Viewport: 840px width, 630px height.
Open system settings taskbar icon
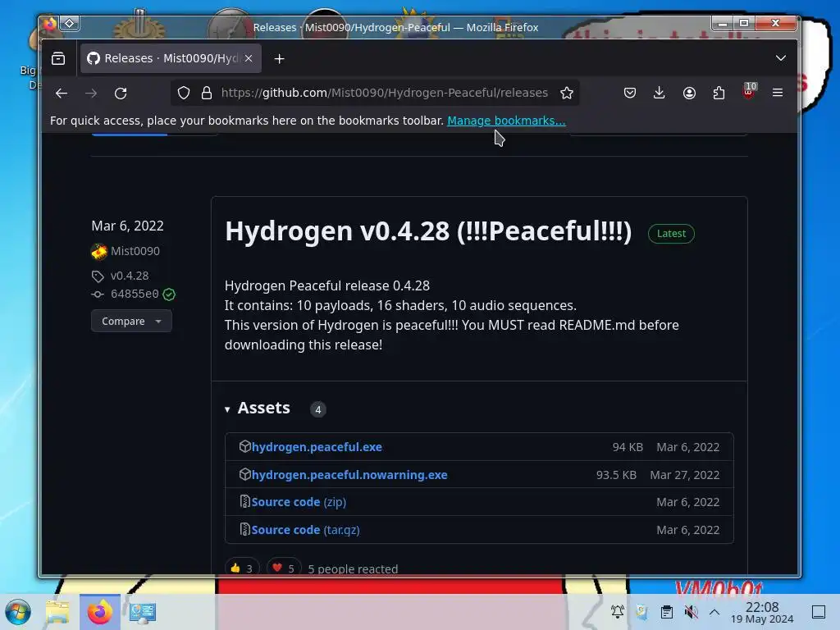pyautogui.click(x=143, y=612)
